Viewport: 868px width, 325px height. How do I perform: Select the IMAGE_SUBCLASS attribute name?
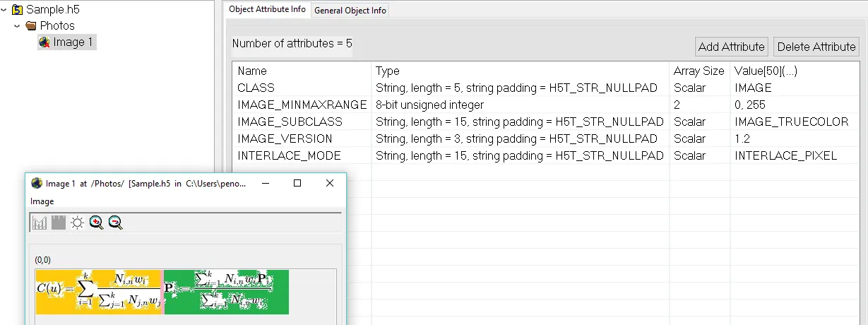pyautogui.click(x=290, y=122)
